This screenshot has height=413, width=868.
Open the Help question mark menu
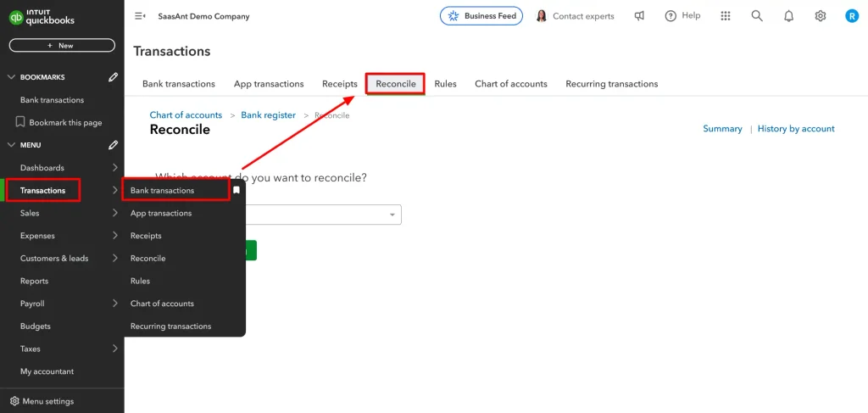coord(682,16)
